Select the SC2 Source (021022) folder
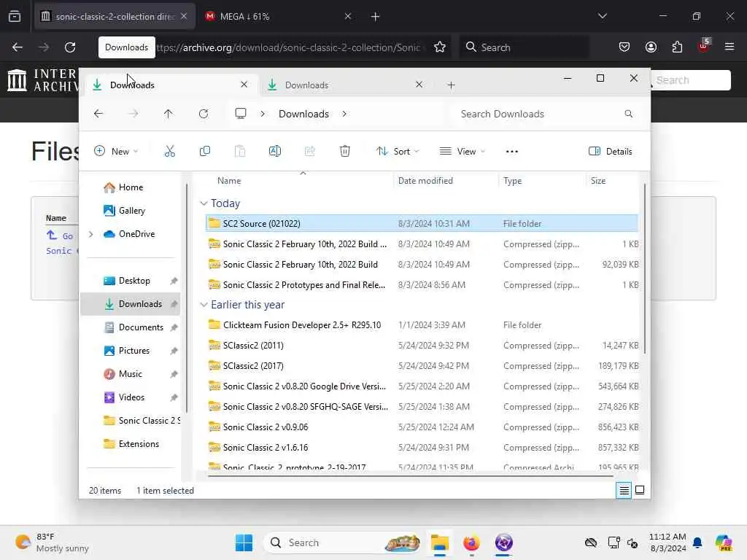Image resolution: width=747 pixels, height=560 pixels. click(x=422, y=223)
